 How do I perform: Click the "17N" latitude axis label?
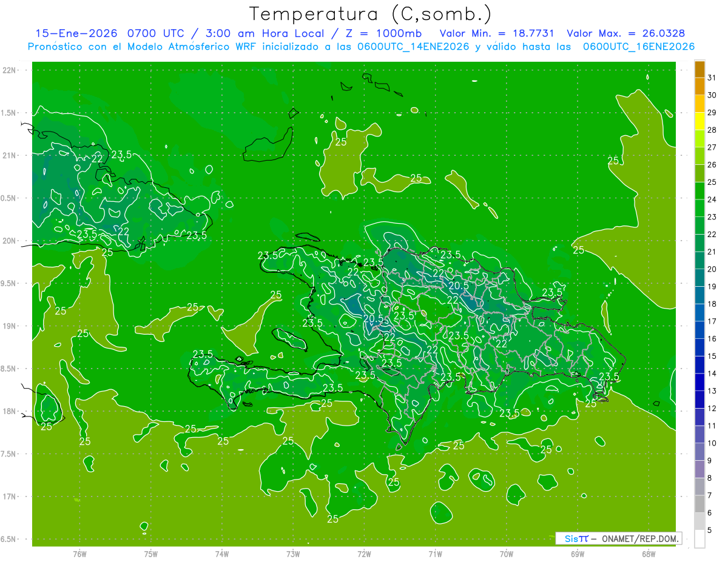[x=8, y=497]
